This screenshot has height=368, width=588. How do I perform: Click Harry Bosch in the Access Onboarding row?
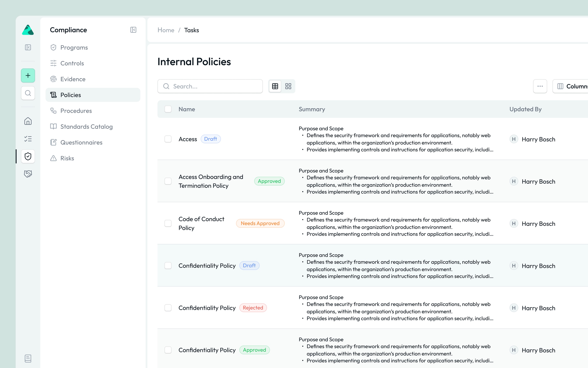(x=538, y=182)
